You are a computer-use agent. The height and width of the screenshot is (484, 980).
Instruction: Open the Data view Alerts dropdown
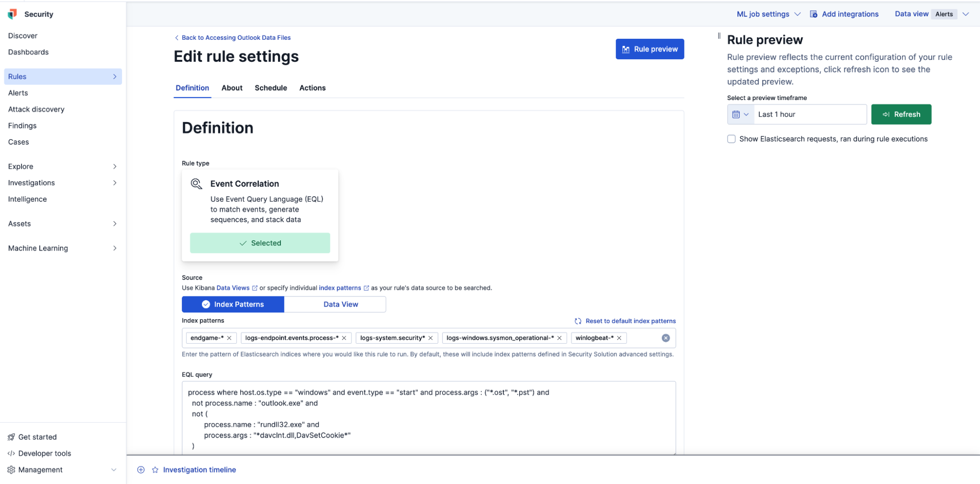click(966, 14)
